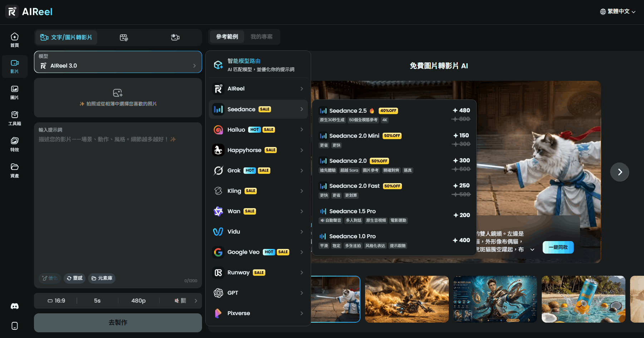Expand the Google Veo submenu chevron
This screenshot has height=338, width=644.
[302, 252]
